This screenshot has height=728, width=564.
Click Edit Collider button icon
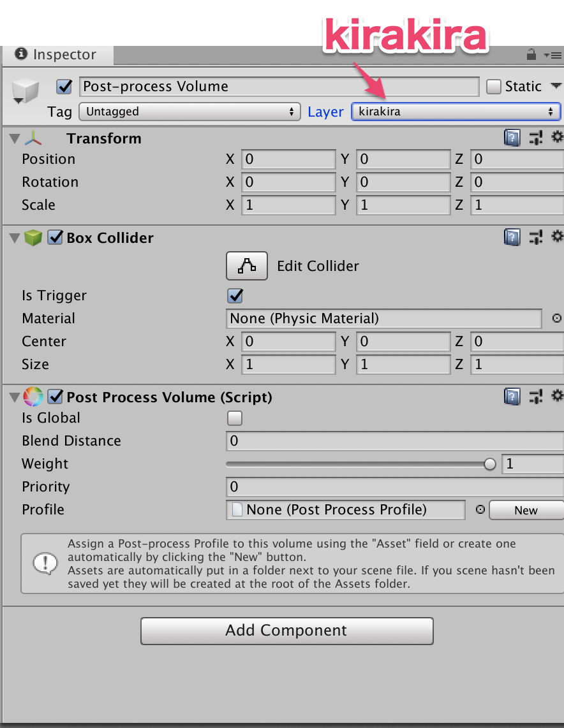(247, 266)
